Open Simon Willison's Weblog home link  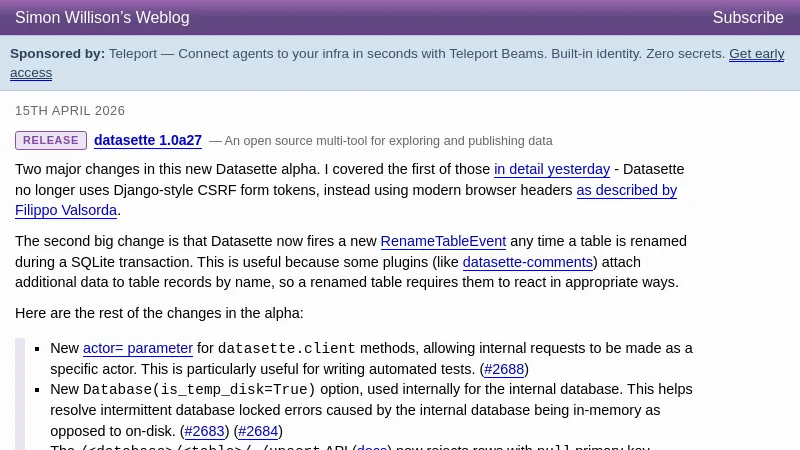point(102,18)
